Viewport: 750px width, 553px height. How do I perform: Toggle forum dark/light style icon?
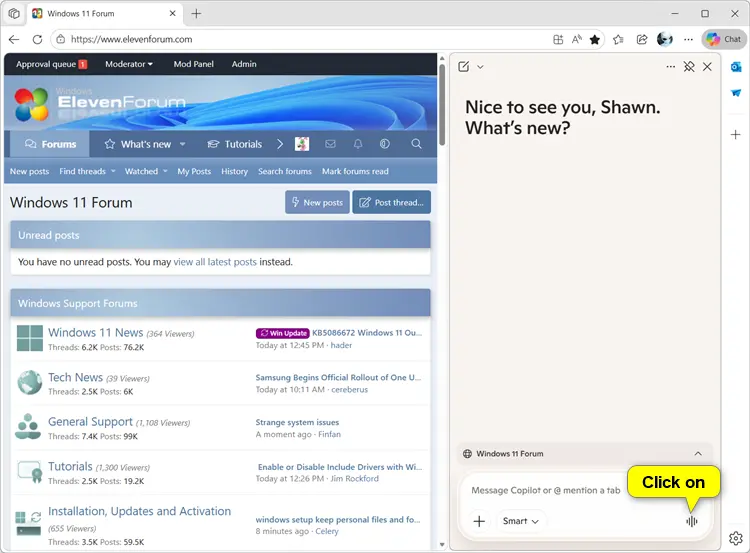[385, 144]
